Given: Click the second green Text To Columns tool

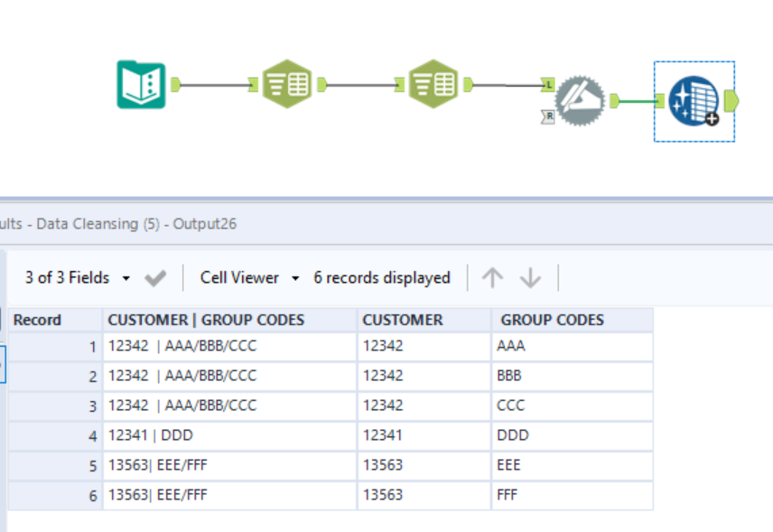Looking at the screenshot, I should 433,85.
